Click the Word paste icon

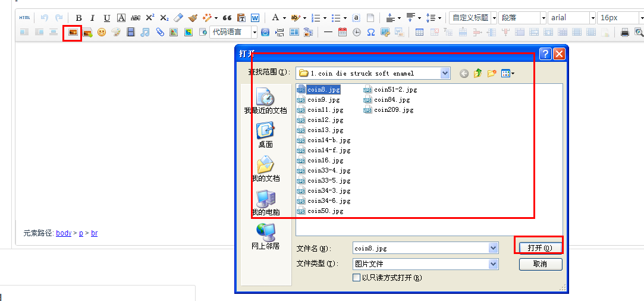point(255,18)
